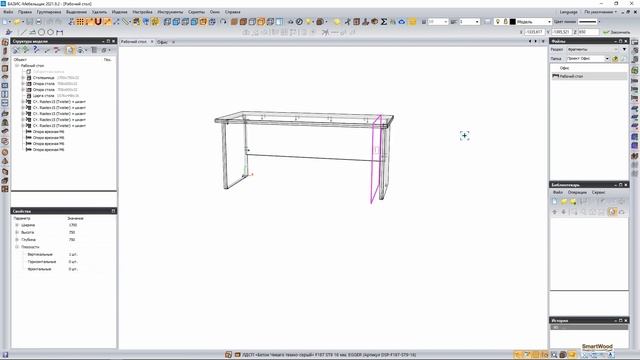
Task: Toggle the magnet snap icon
Action: (x=98, y=22)
